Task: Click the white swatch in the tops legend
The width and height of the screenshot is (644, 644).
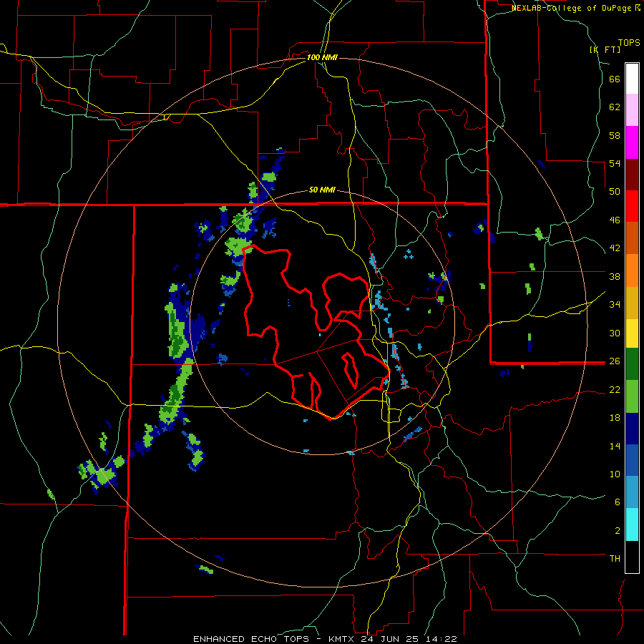Action: (x=632, y=79)
